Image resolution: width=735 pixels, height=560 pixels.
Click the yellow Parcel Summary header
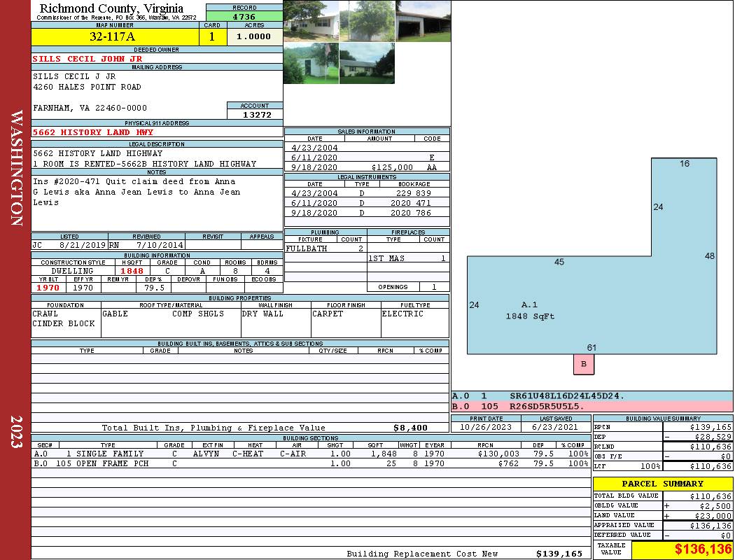pyautogui.click(x=663, y=484)
